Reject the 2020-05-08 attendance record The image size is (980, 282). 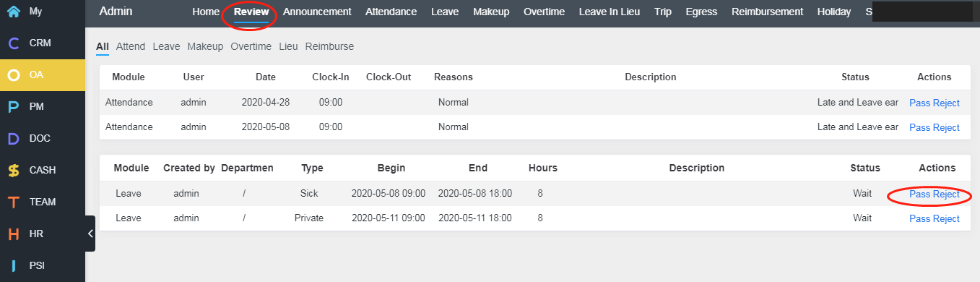pos(946,127)
